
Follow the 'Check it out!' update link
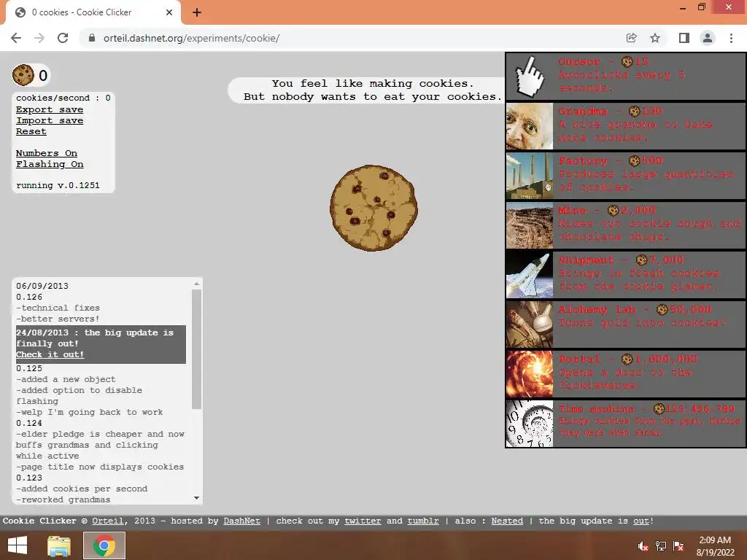pos(50,355)
